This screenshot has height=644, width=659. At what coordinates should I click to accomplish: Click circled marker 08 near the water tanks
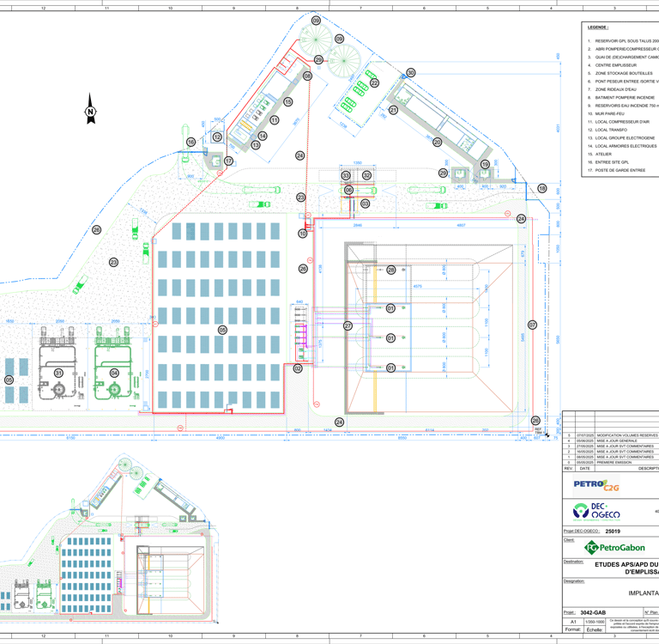pos(308,76)
